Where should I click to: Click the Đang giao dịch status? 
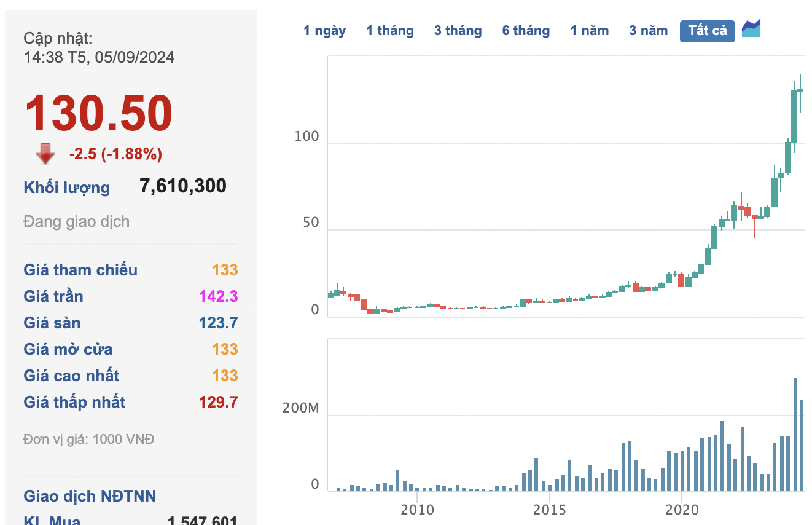click(x=77, y=221)
